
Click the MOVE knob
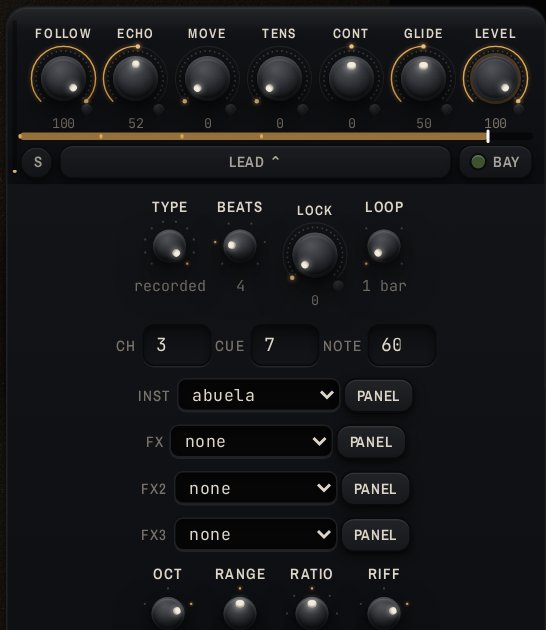tap(207, 78)
